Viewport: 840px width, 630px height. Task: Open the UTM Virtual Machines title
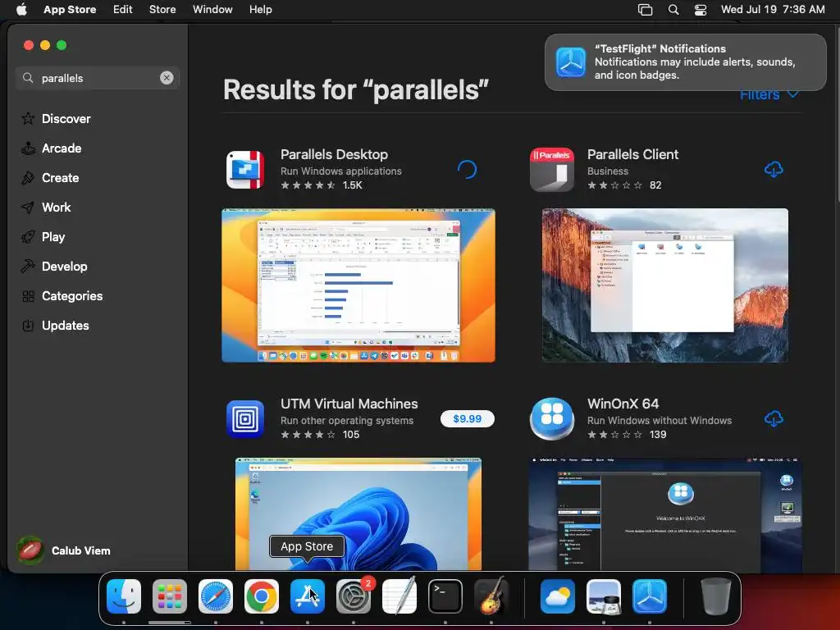pyautogui.click(x=349, y=404)
